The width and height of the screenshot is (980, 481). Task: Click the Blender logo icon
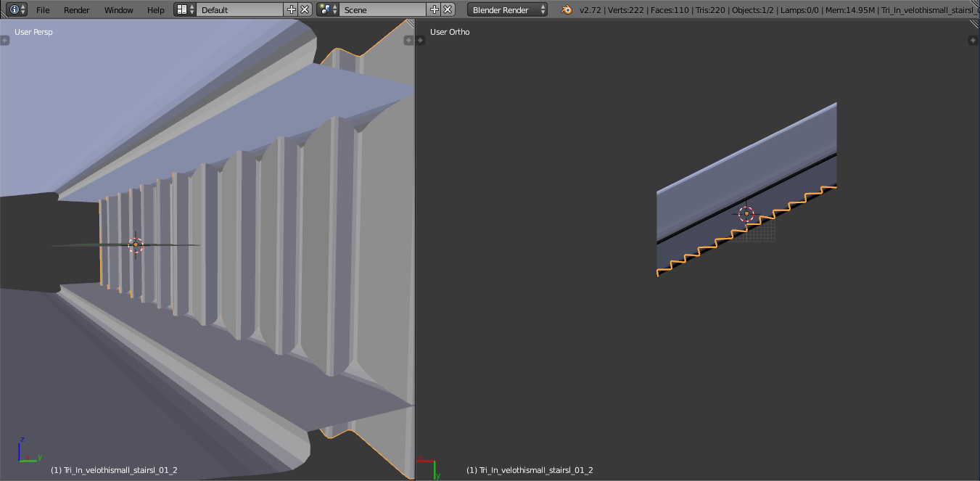[567, 9]
